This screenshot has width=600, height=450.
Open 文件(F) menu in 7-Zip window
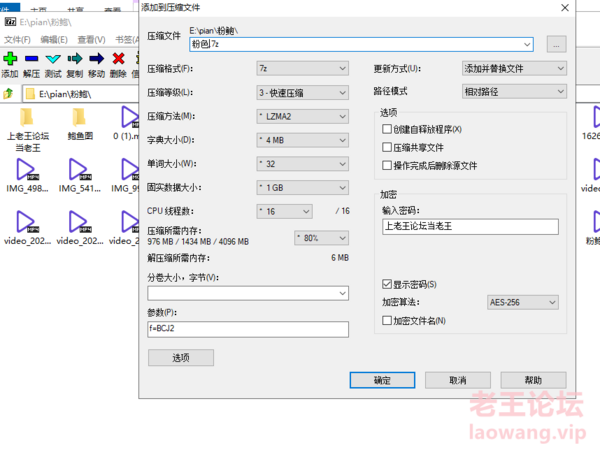point(17,40)
